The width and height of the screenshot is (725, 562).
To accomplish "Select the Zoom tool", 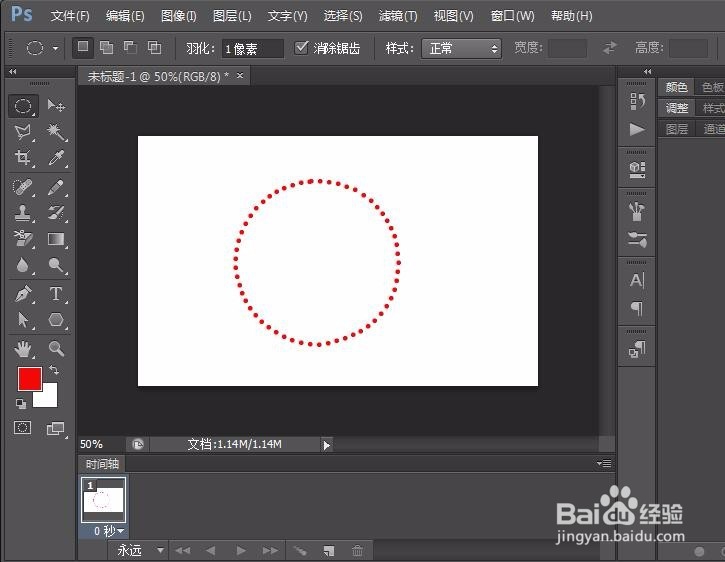I will 56,349.
